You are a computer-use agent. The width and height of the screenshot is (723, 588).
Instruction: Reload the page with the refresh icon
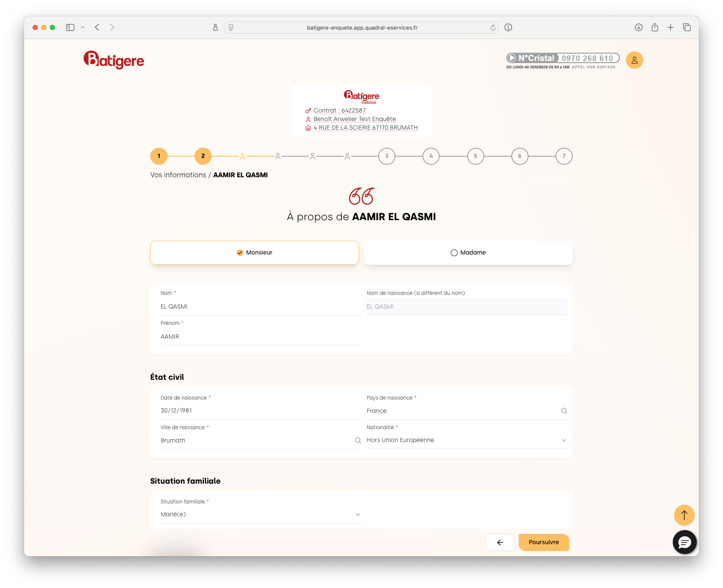click(493, 27)
